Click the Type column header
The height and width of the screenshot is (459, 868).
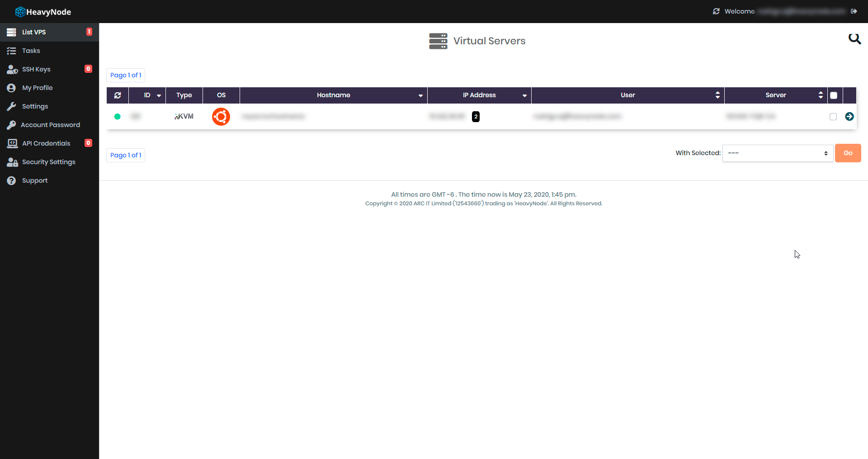[184, 95]
